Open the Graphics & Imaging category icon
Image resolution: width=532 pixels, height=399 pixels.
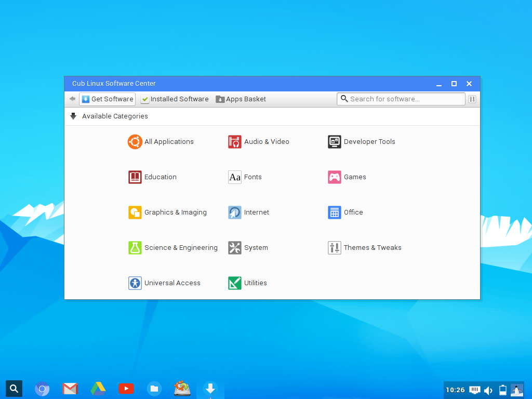(x=135, y=212)
